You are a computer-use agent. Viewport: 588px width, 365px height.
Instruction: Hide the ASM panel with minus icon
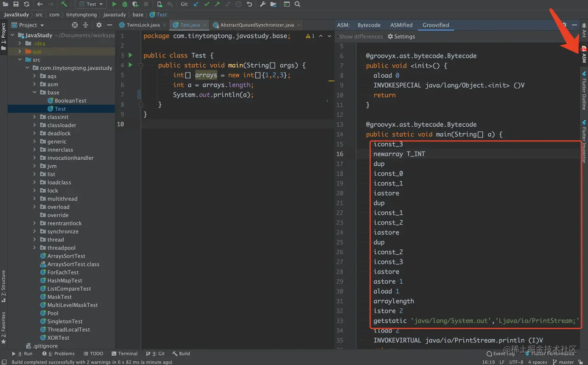[x=574, y=25]
